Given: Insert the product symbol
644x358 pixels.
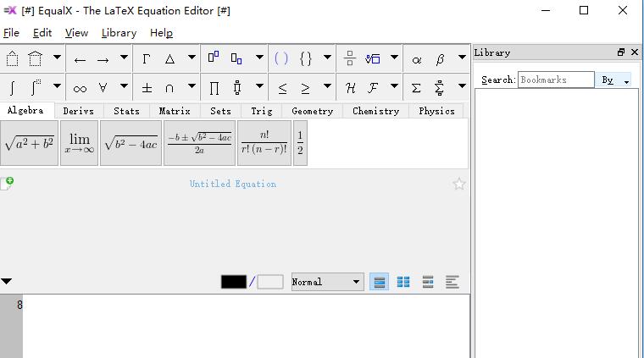Looking at the screenshot, I should tap(214, 88).
